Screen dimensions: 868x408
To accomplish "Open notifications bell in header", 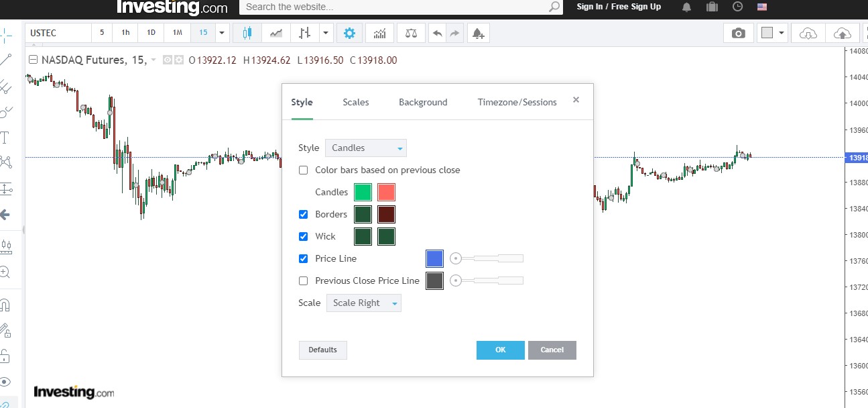I will coord(686,7).
